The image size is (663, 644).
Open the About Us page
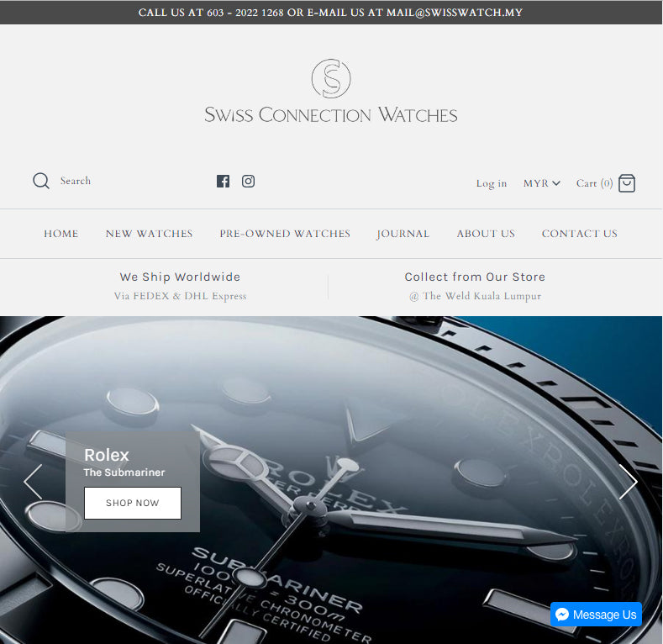pyautogui.click(x=486, y=234)
